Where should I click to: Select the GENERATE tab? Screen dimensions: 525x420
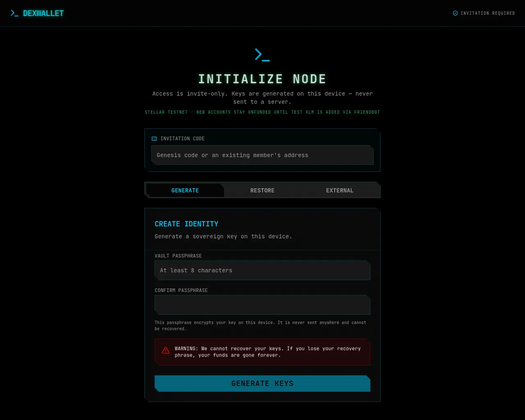point(185,190)
